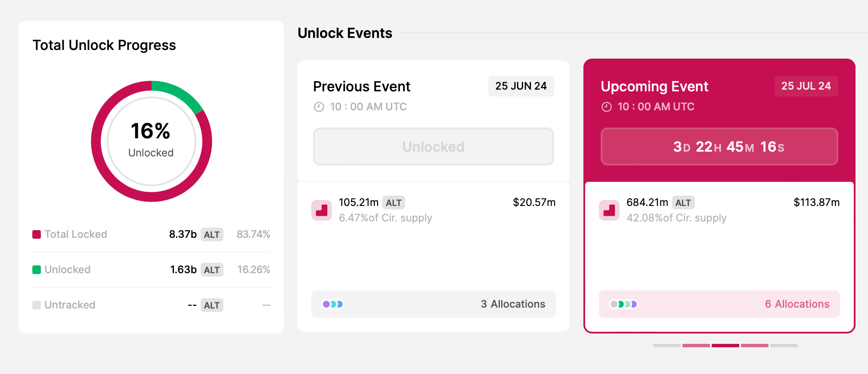Open the 6 Allocations details
Image resolution: width=868 pixels, height=374 pixels.
tap(797, 304)
